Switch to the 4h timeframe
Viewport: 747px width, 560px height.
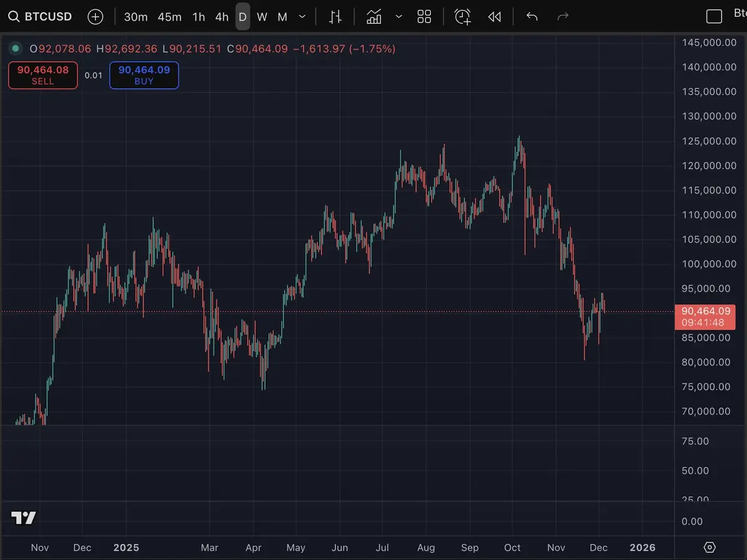coord(222,17)
